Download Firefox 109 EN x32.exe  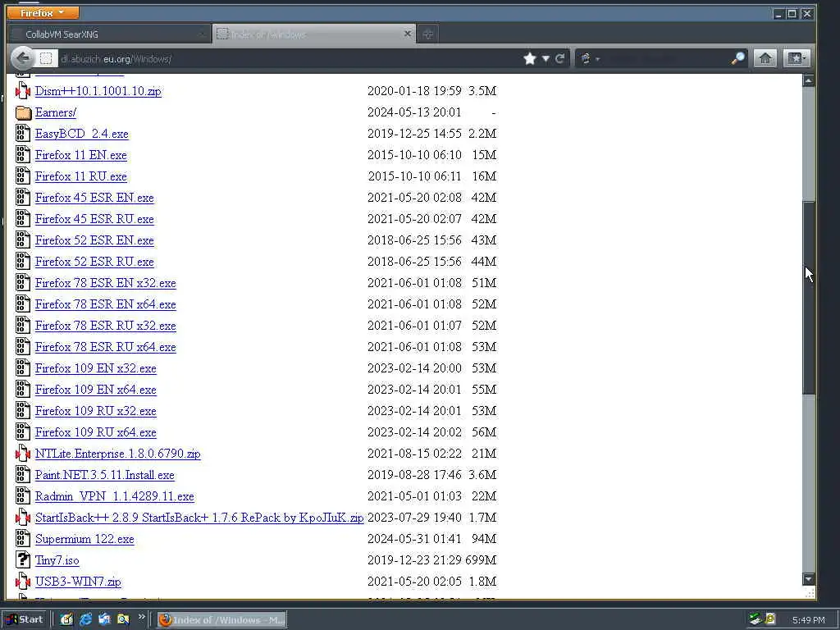tap(96, 368)
